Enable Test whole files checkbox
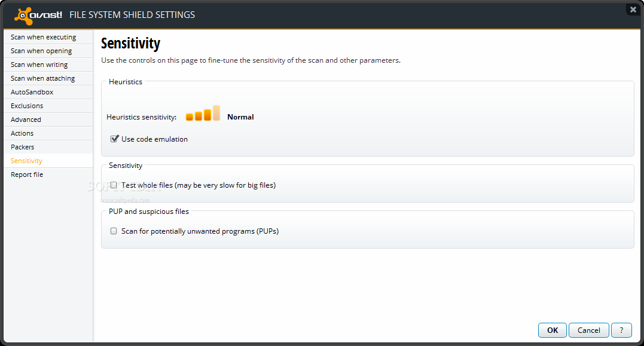Image resolution: width=644 pixels, height=346 pixels. point(114,185)
